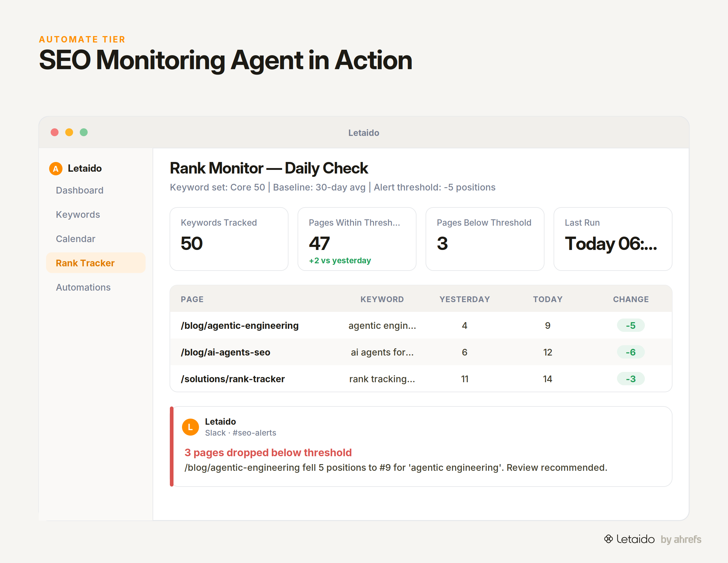Click today's position 14 for rank-tracker
Viewport: 728px width, 563px height.
pyautogui.click(x=548, y=379)
